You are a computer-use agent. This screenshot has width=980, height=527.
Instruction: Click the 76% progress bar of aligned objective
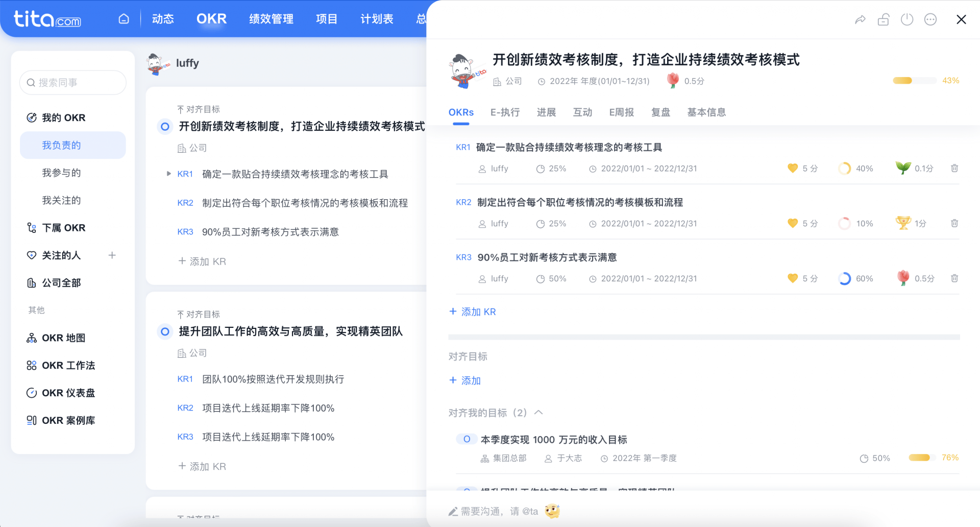coord(923,458)
